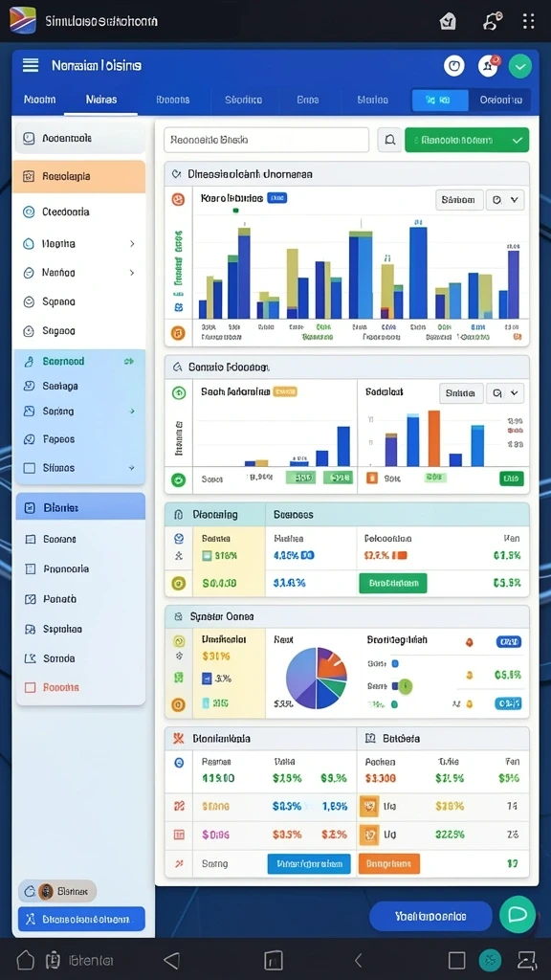Image resolution: width=551 pixels, height=980 pixels.
Task: Click the square recent-apps icon in the bottom bar
Action: pos(456,960)
